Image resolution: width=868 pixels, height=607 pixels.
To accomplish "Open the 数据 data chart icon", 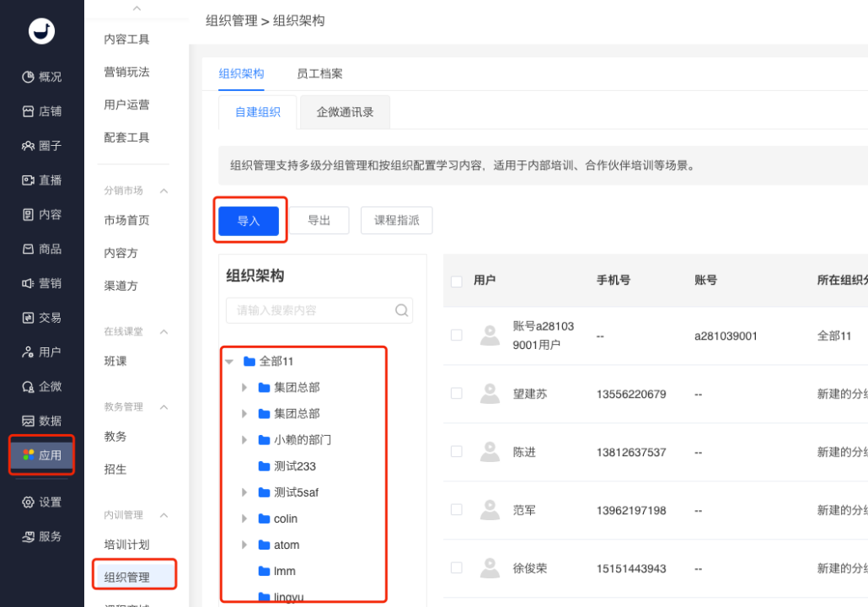I will click(28, 421).
